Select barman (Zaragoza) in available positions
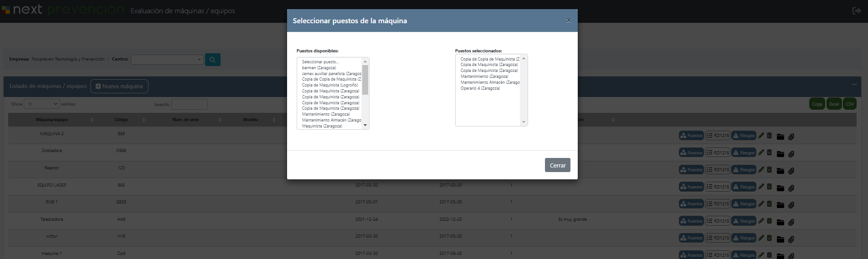 click(319, 68)
